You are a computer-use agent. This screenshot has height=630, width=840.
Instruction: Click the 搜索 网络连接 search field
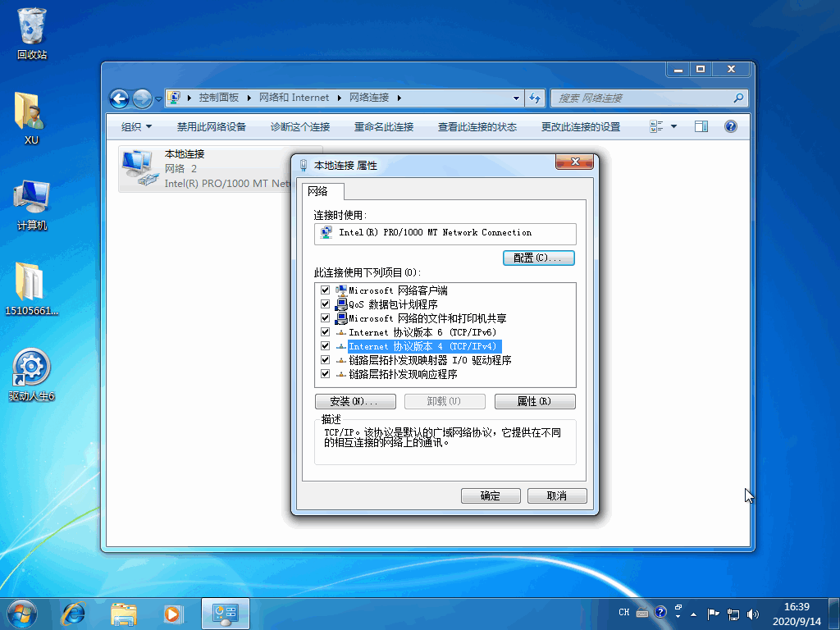pos(642,98)
